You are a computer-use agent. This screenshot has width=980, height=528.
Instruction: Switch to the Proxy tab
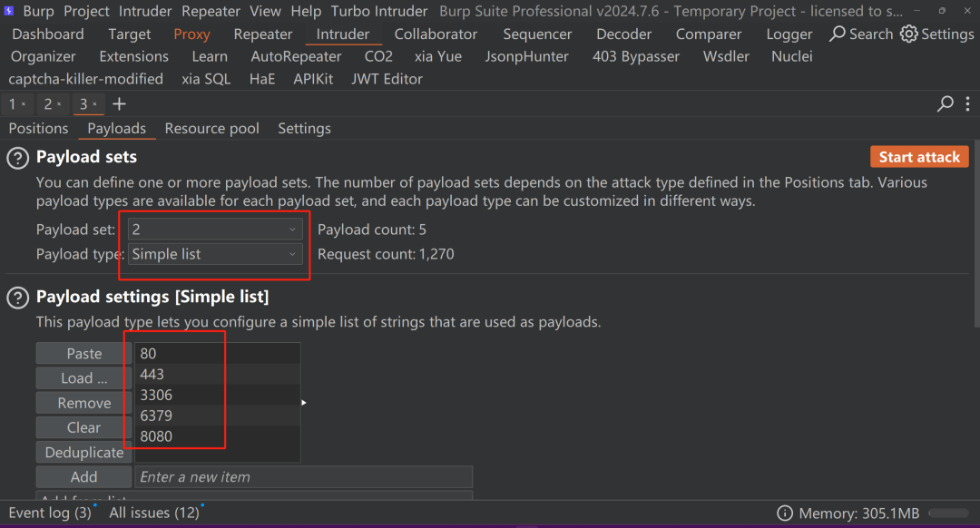pyautogui.click(x=191, y=34)
